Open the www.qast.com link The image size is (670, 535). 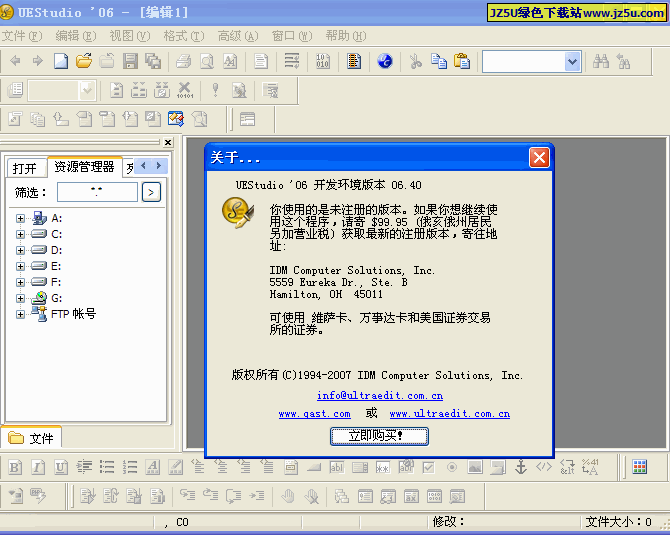314,414
